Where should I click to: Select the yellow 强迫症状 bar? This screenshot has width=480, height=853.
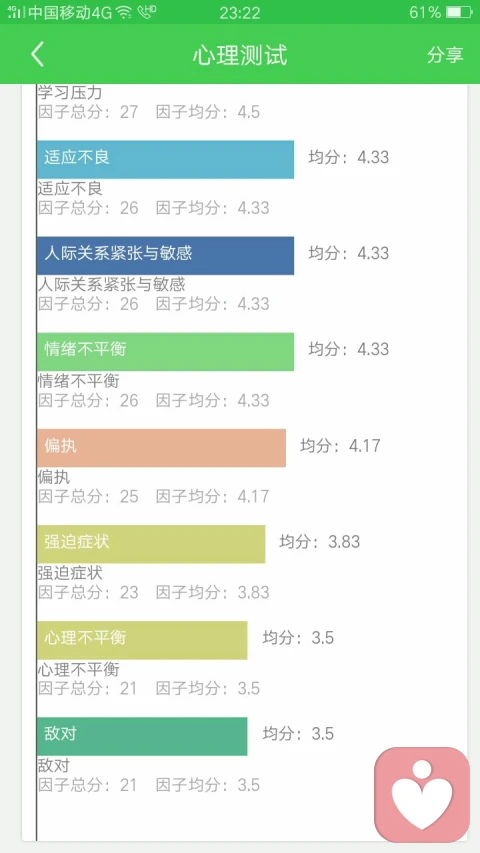point(151,544)
